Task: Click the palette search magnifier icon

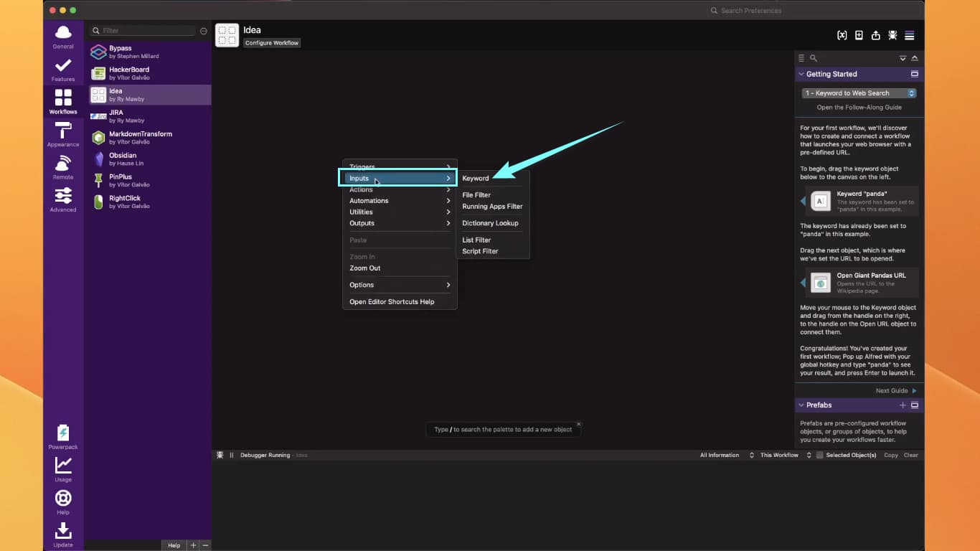Action: [x=814, y=58]
